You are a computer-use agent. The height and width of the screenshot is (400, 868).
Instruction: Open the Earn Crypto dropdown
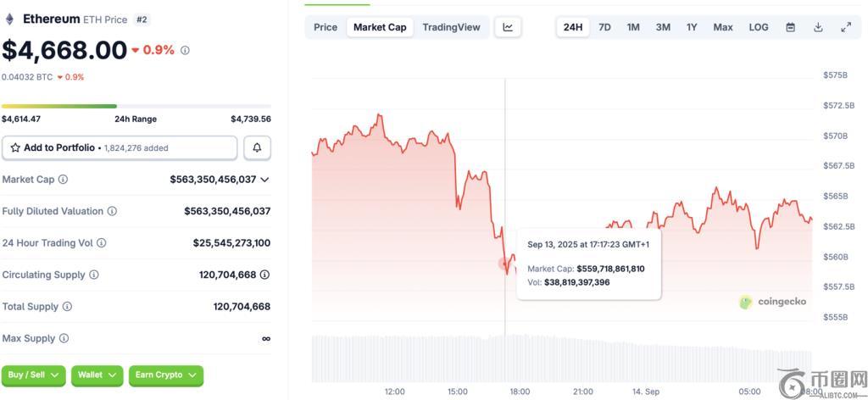(x=166, y=375)
